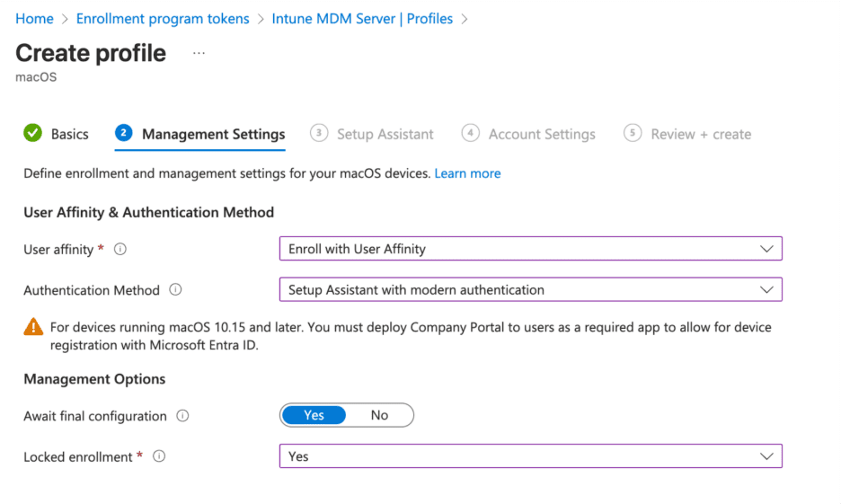This screenshot has height=504, width=841.
Task: Click the step 3 circle icon
Action: coord(319,133)
